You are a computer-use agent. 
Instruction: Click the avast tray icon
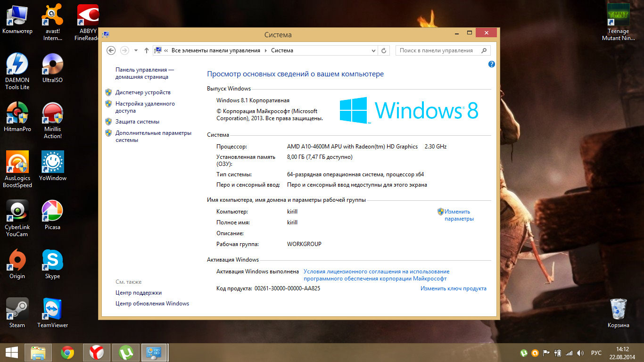535,353
